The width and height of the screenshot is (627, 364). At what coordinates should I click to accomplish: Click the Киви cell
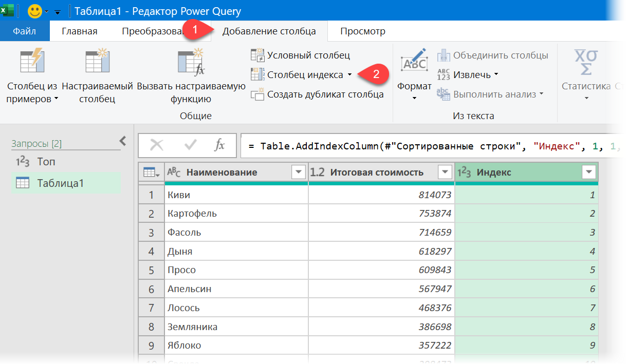[236, 195]
